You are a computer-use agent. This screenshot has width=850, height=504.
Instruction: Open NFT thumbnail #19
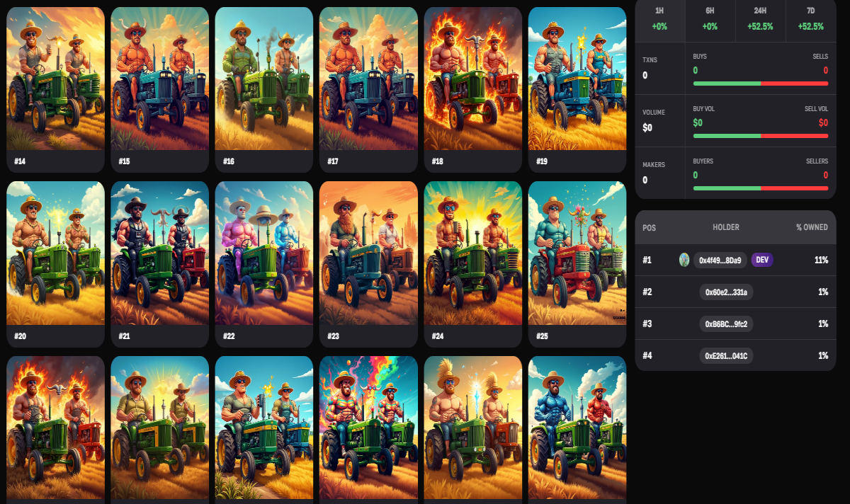tap(577, 79)
